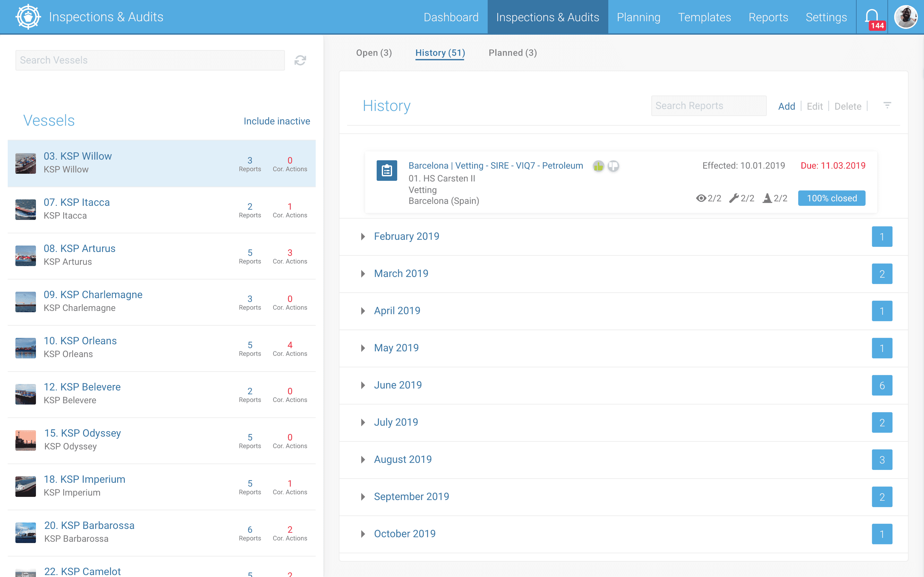924x577 pixels.
Task: Open notifications bell with 144 badge
Action: tap(872, 17)
